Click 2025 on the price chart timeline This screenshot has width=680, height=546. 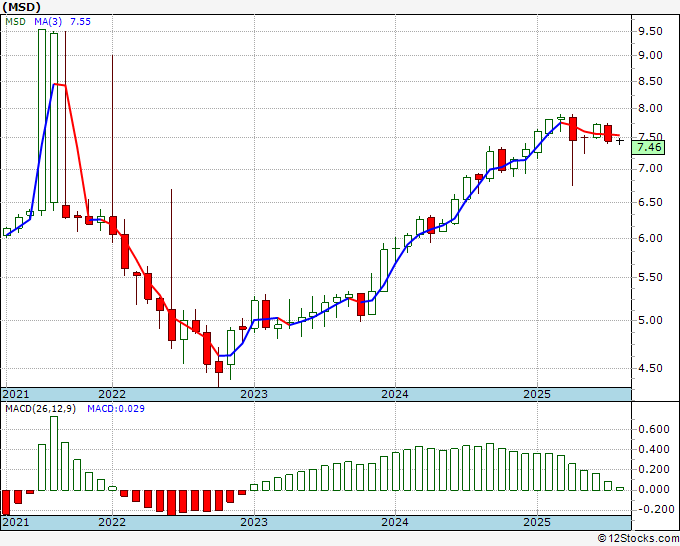537,394
